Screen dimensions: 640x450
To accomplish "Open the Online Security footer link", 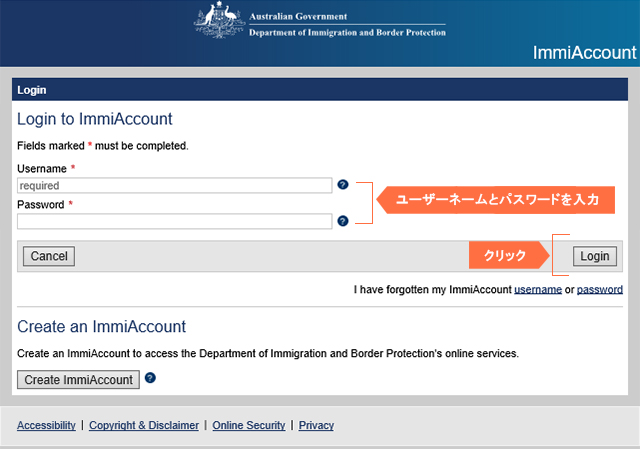I will click(249, 425).
